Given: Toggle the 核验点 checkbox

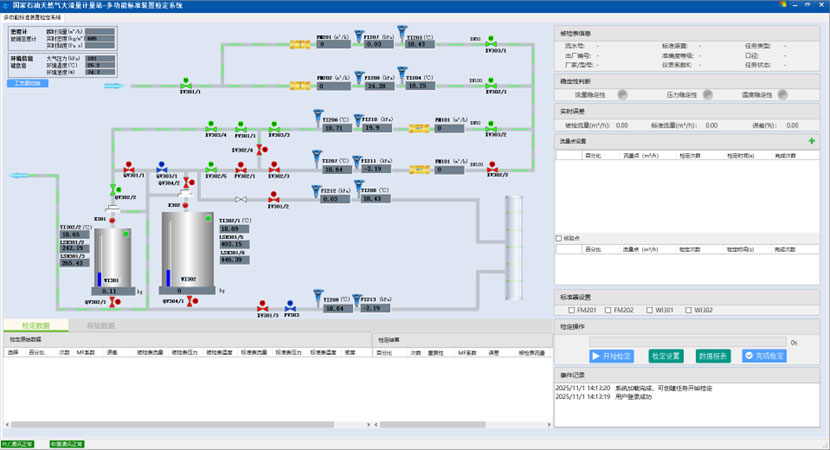Looking at the screenshot, I should (x=559, y=238).
